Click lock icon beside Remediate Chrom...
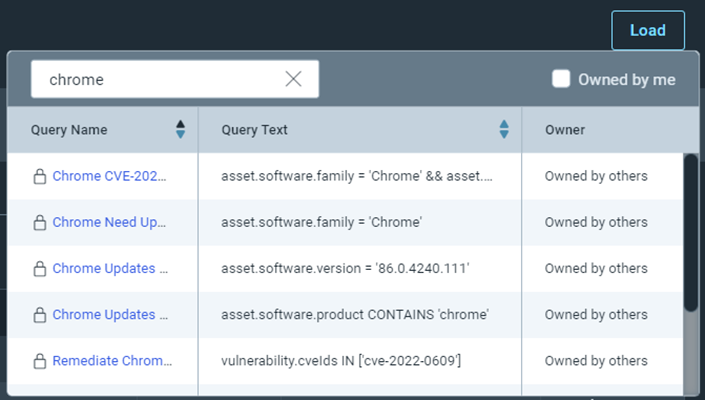The width and height of the screenshot is (705, 400). pyautogui.click(x=40, y=361)
